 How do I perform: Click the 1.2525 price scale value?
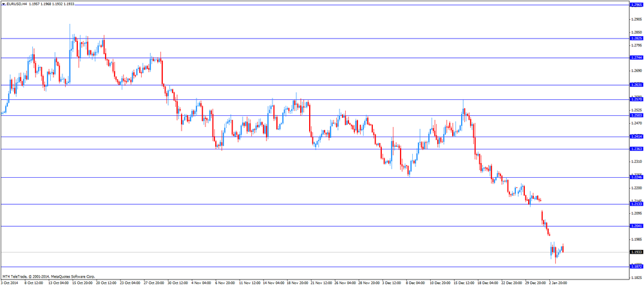(x=637, y=110)
